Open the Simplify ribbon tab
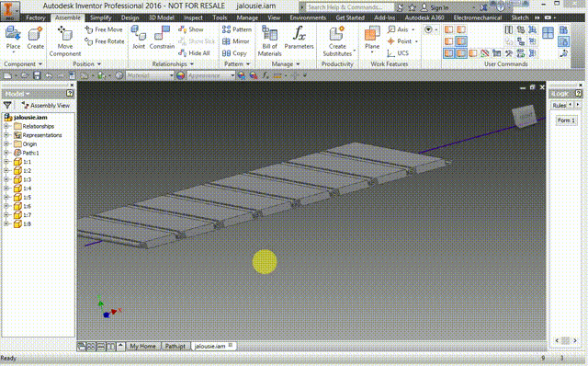 pyautogui.click(x=100, y=17)
